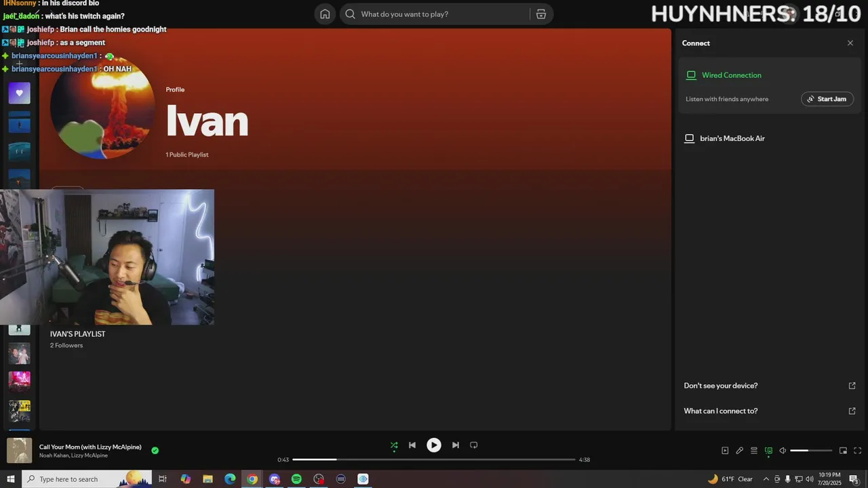Close the Connect panel
This screenshot has height=488, width=868.
click(x=850, y=43)
